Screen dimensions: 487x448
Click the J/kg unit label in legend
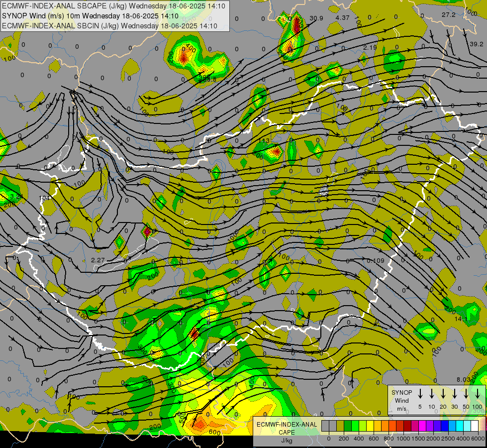(x=287, y=441)
